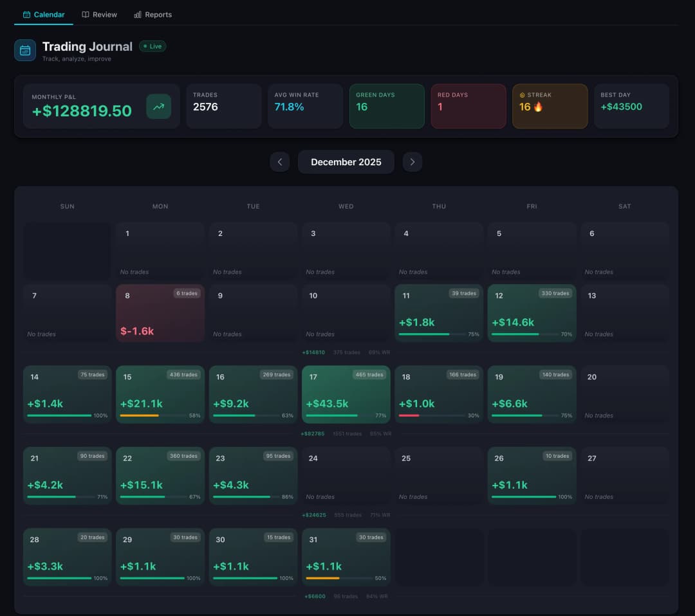Viewport: 695px width, 616px height.
Task: Click the green trend arrow beside Monthly P&L
Action: pyautogui.click(x=159, y=107)
